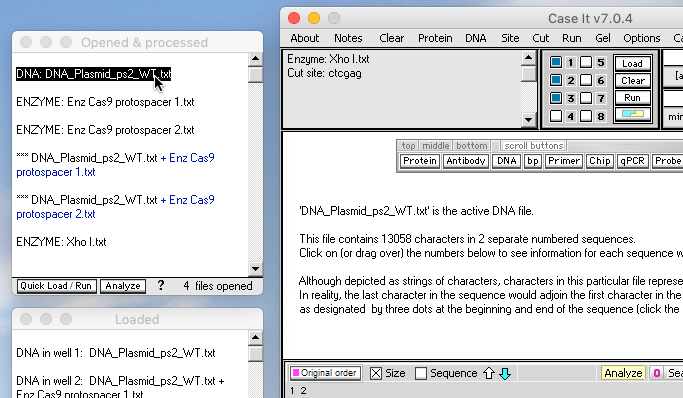
Task: Enable well 8 checkbox
Action: 586,116
